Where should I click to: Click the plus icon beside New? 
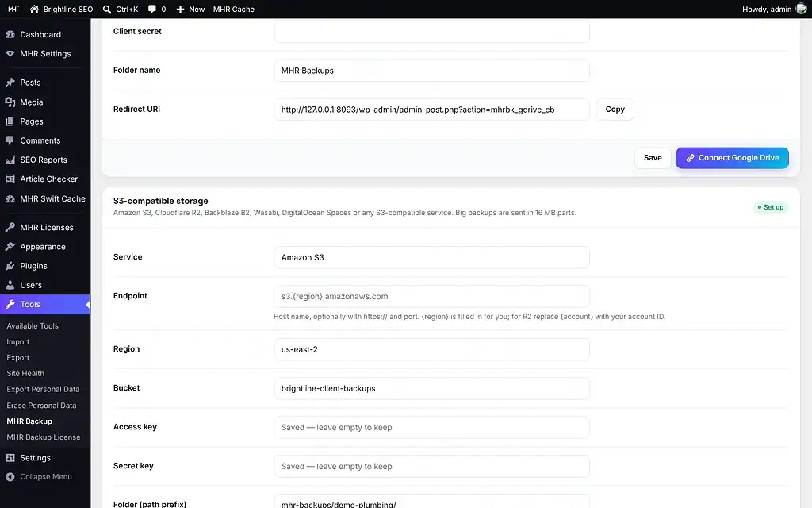click(180, 9)
